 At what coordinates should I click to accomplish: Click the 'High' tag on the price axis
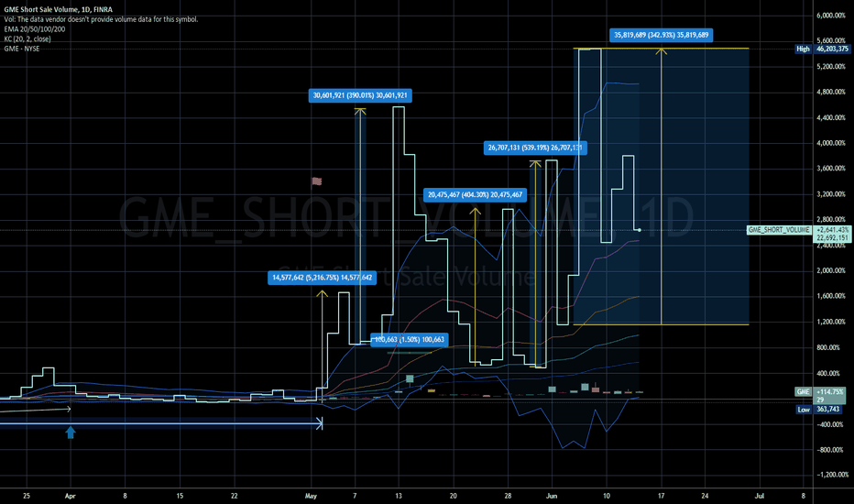tap(804, 49)
